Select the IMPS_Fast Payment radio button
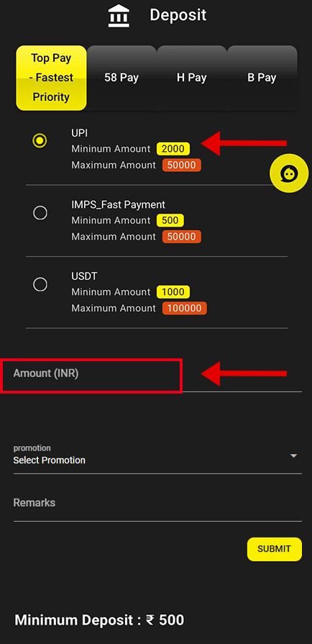This screenshot has width=312, height=644. [x=40, y=213]
